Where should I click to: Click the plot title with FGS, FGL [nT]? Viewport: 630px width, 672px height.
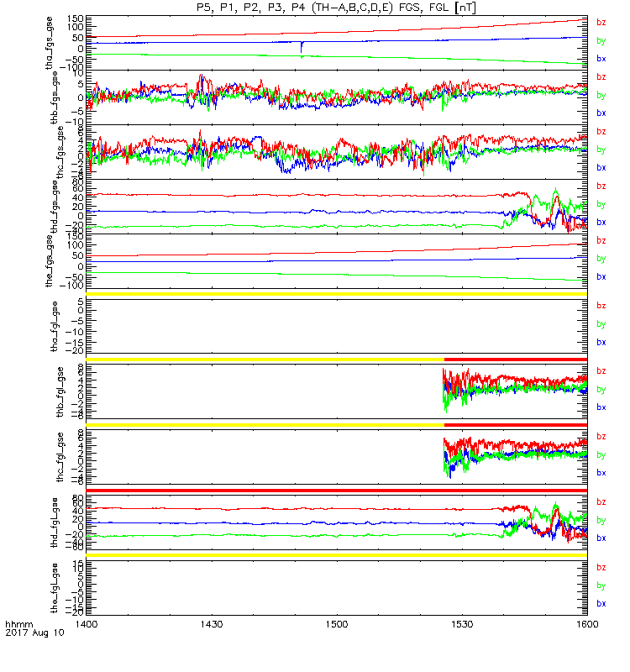tap(336, 8)
